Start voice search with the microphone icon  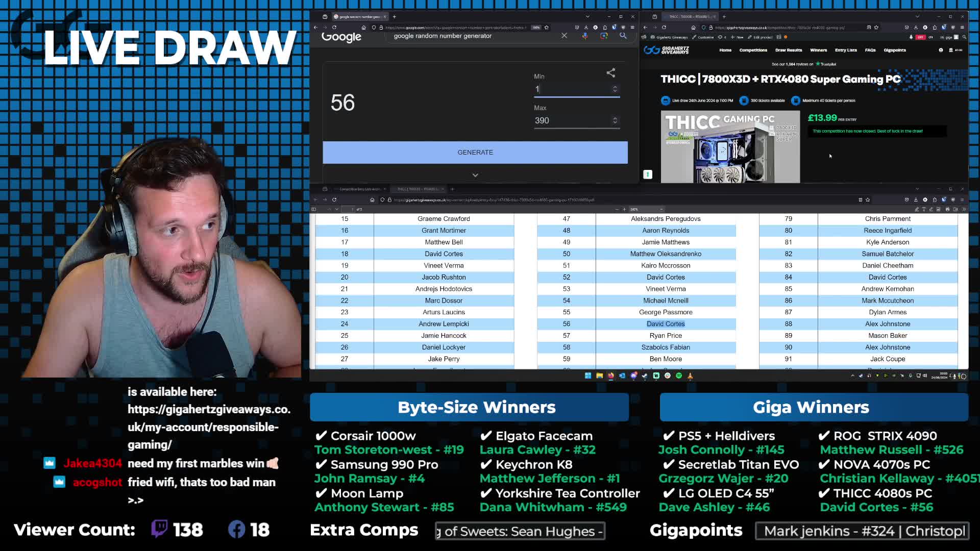point(585,36)
